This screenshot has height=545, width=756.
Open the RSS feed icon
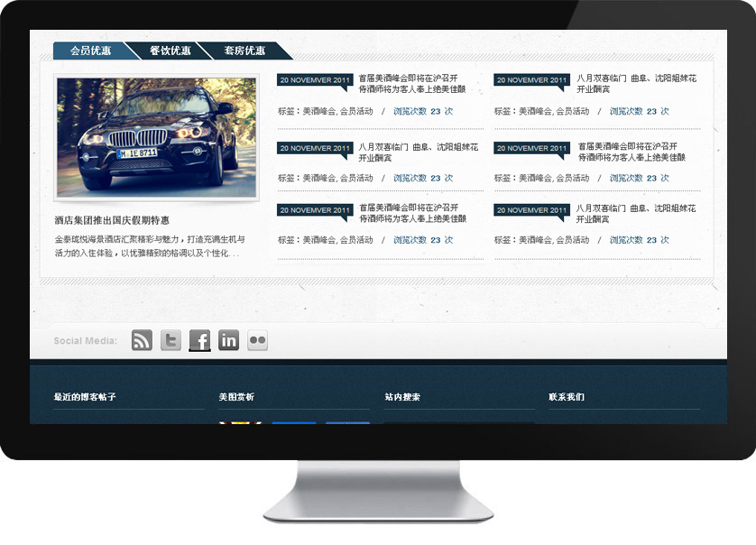click(142, 340)
